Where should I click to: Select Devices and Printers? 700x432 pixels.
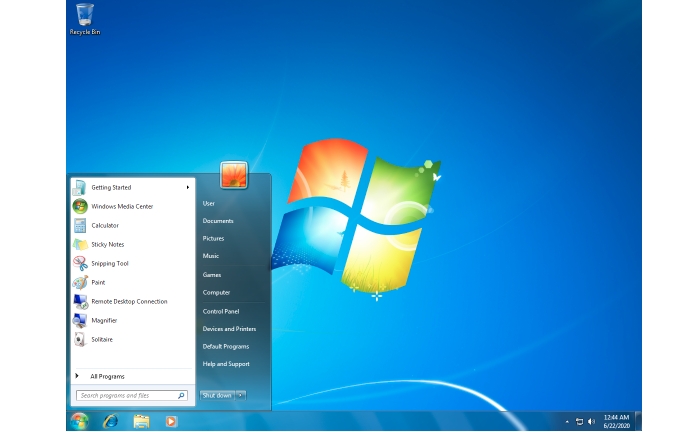click(229, 328)
